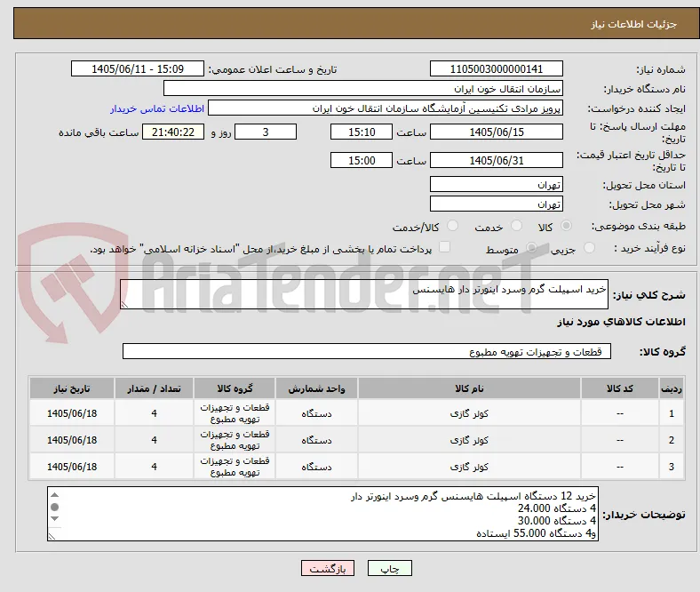Screen dimensions: 700x592
Task: Click the remaining time field 21:40:22
Action: tap(173, 132)
